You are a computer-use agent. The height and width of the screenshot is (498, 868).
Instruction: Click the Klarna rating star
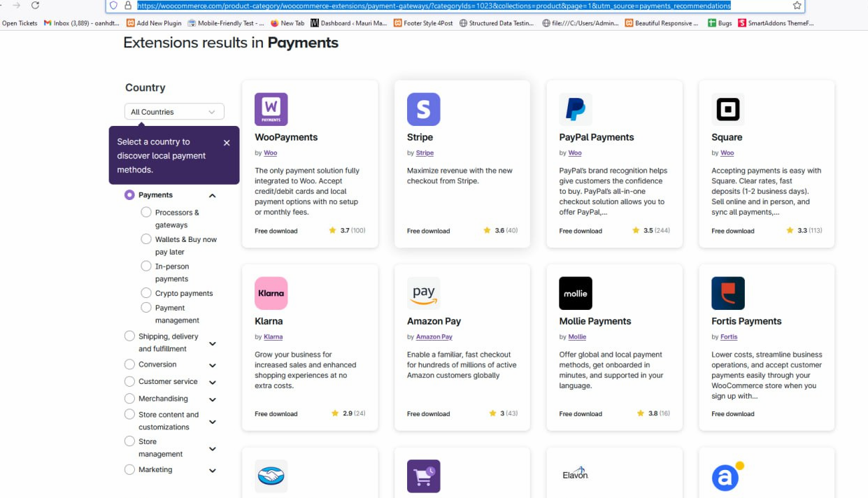tap(335, 413)
